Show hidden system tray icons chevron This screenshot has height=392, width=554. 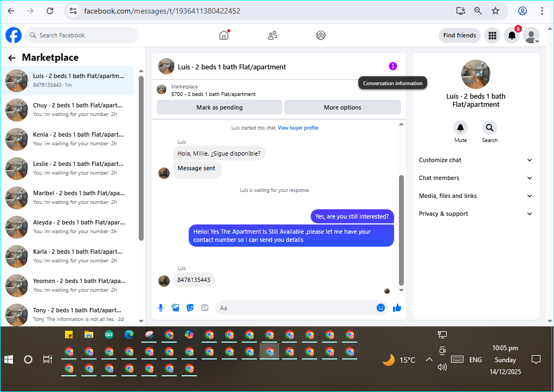(429, 360)
